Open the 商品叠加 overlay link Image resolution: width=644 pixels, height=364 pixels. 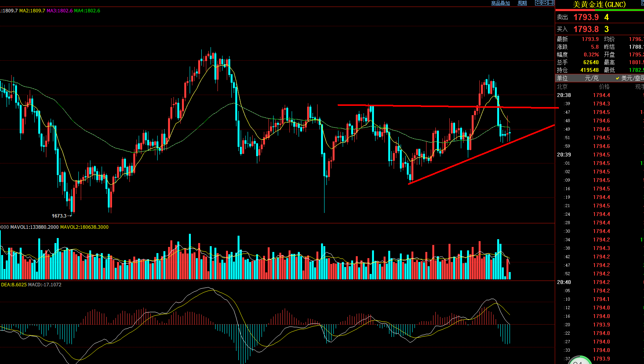click(x=500, y=3)
